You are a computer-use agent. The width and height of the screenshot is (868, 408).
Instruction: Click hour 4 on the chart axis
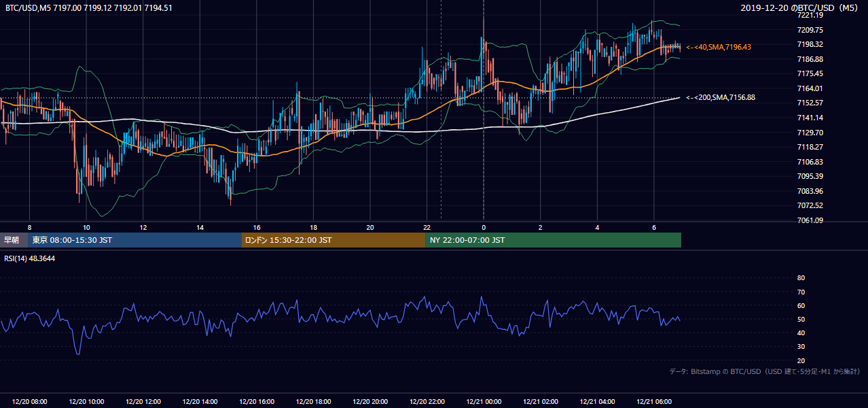(x=597, y=227)
